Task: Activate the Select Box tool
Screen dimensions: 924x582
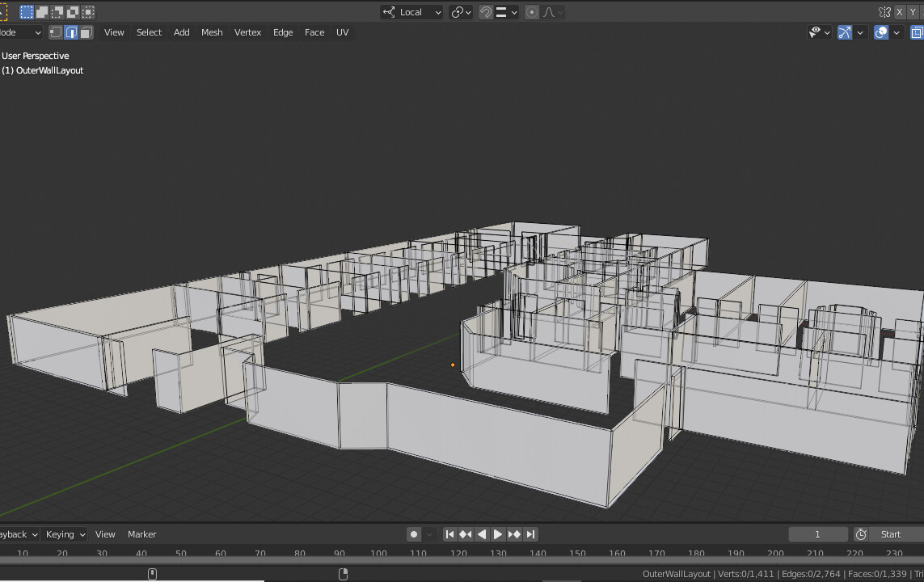Action: tap(27, 12)
